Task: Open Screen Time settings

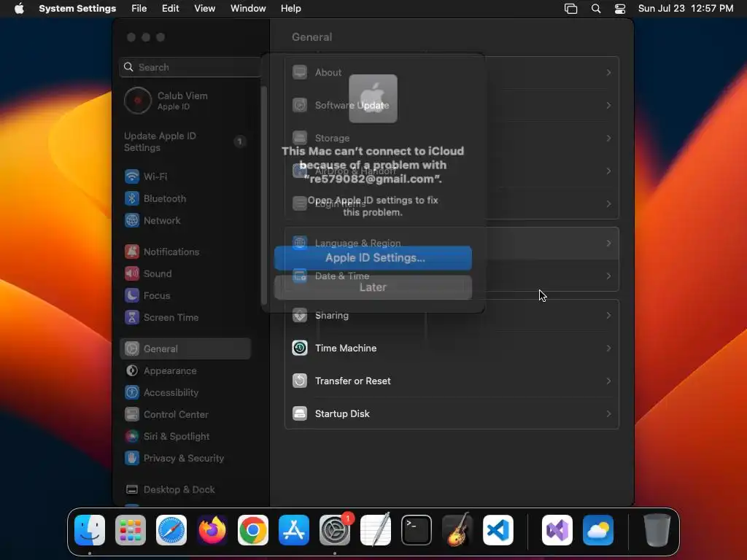Action: pos(186,318)
